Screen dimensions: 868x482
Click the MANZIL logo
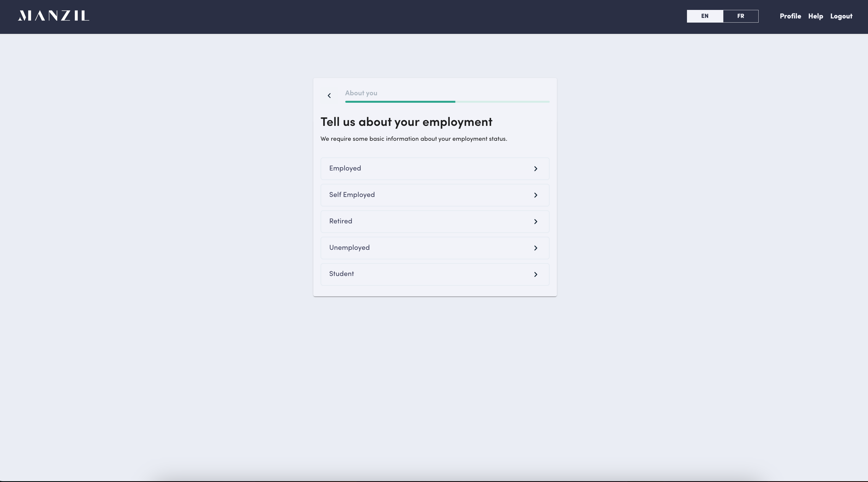pyautogui.click(x=53, y=16)
